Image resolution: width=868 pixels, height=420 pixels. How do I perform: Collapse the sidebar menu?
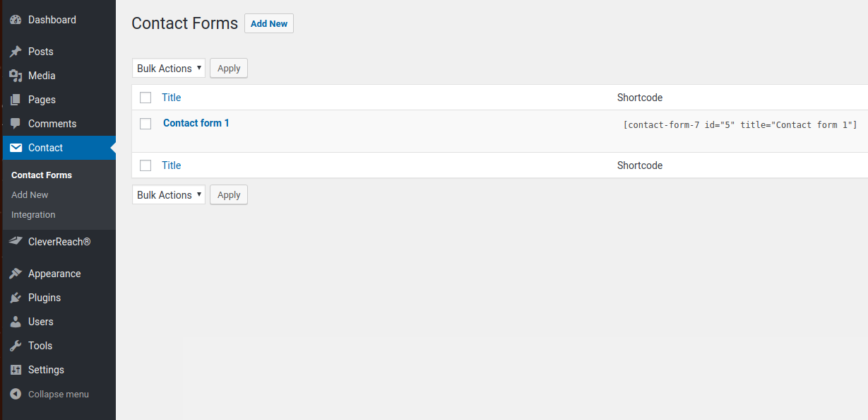click(49, 394)
